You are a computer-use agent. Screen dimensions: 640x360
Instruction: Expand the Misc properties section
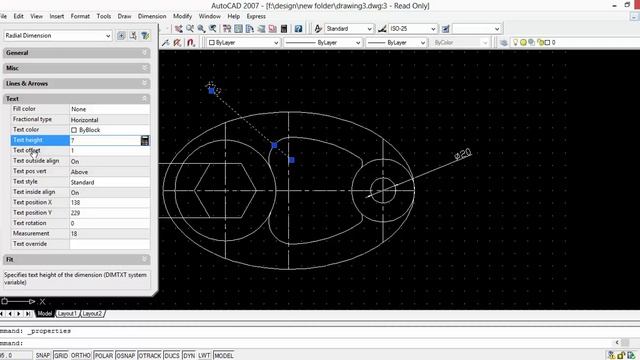(77, 68)
